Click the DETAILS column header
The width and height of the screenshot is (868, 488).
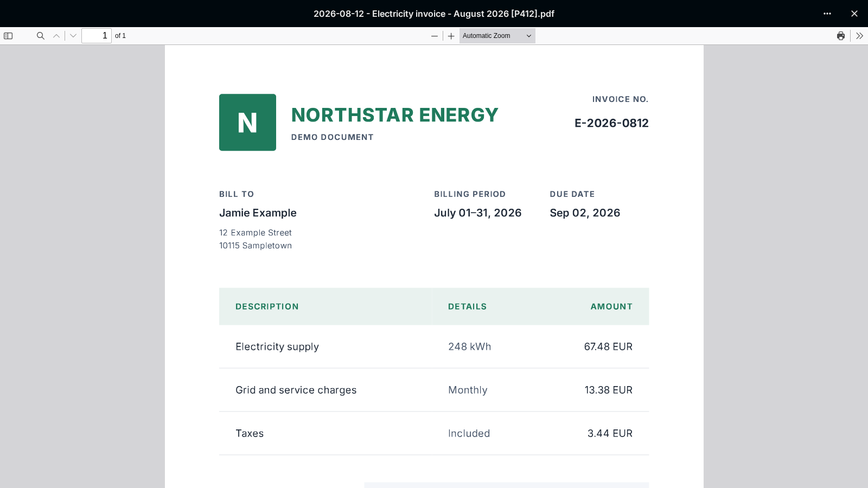(467, 306)
